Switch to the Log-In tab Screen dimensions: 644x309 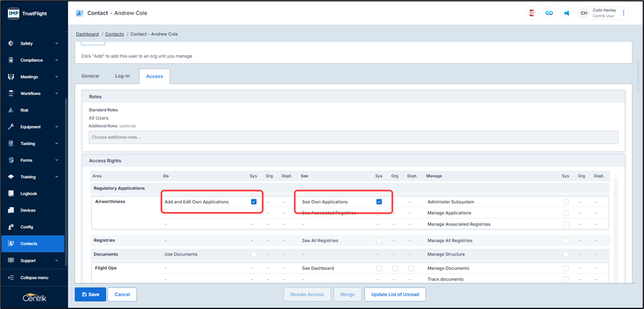(122, 76)
